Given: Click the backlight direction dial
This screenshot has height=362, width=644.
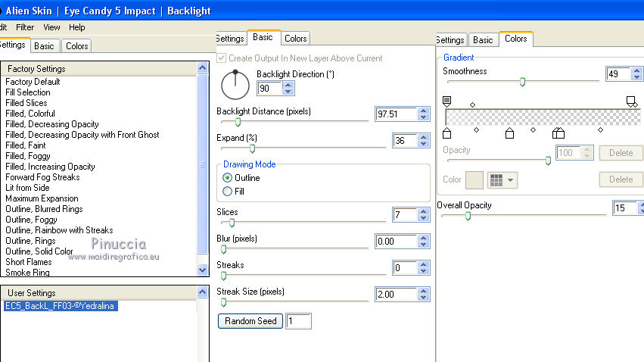Looking at the screenshot, I should point(235,86).
